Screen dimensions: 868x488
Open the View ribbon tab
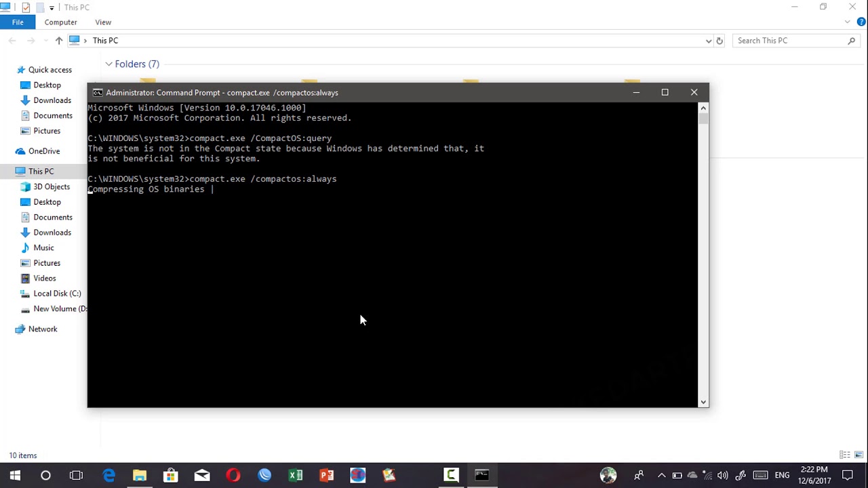[x=103, y=22]
